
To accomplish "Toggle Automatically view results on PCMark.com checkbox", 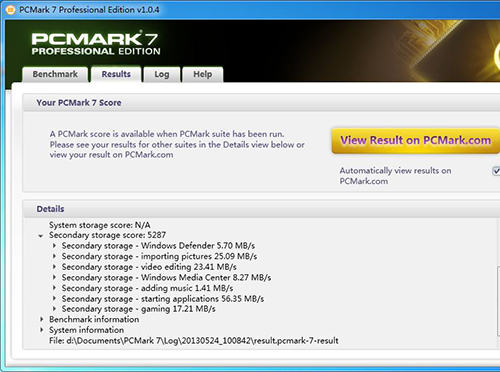I will pos(496,171).
